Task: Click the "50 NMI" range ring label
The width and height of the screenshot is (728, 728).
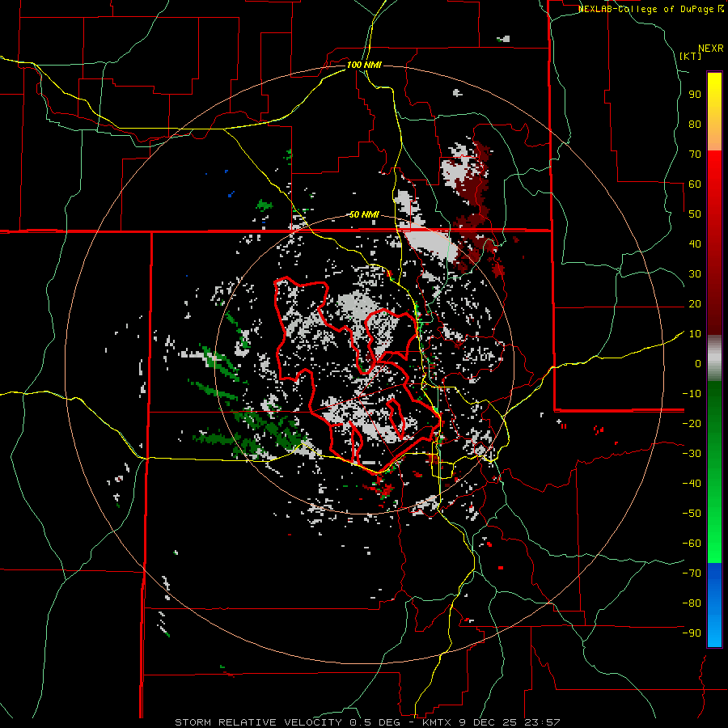Action: (364, 214)
